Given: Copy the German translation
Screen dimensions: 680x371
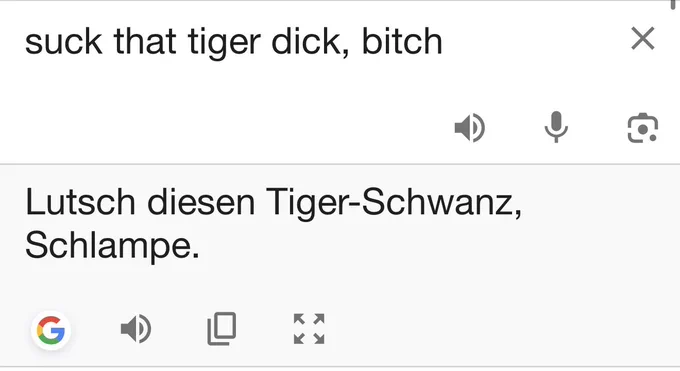Looking at the screenshot, I should tap(222, 328).
